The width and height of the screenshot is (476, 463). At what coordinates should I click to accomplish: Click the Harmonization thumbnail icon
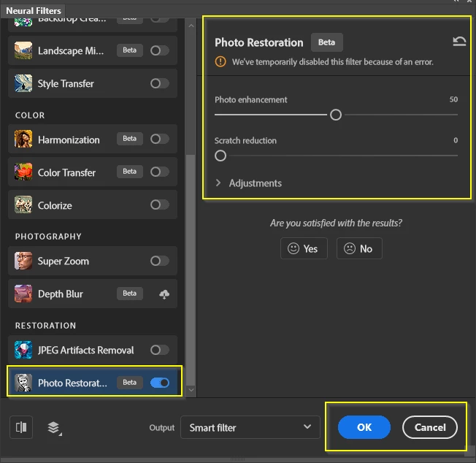(23, 139)
